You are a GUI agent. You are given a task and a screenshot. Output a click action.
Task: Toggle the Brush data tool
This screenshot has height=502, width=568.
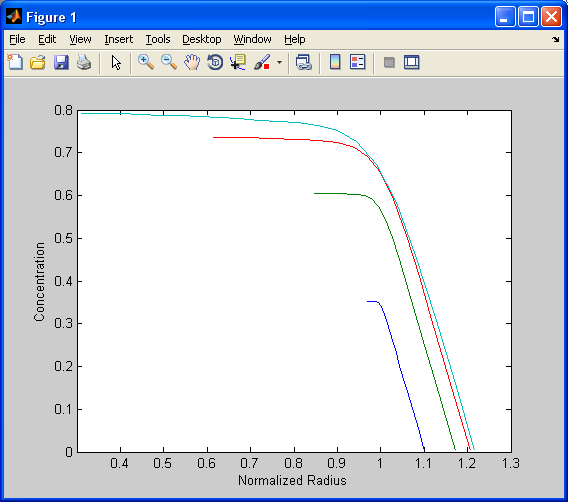[x=262, y=62]
